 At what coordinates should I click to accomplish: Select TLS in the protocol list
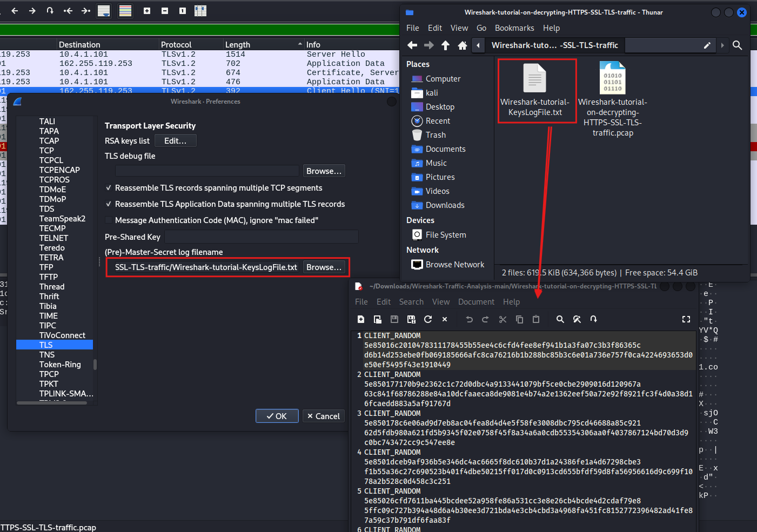pyautogui.click(x=55, y=345)
